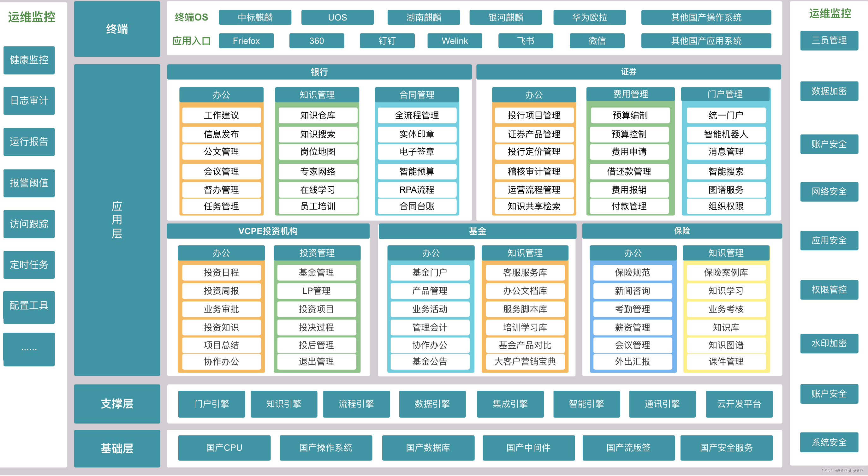Viewport: 868px width, 476px height.
Task: Select the 国产流版签 box
Action: 628,448
